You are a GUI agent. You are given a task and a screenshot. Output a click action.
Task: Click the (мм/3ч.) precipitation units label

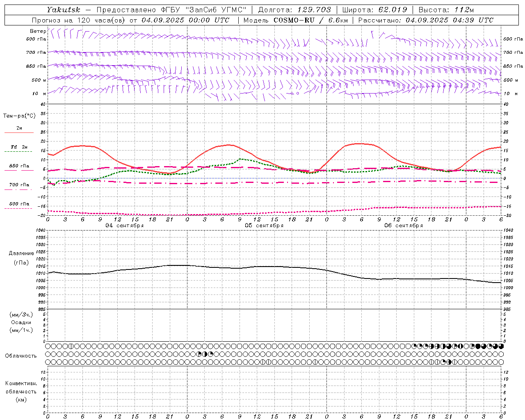point(21,315)
